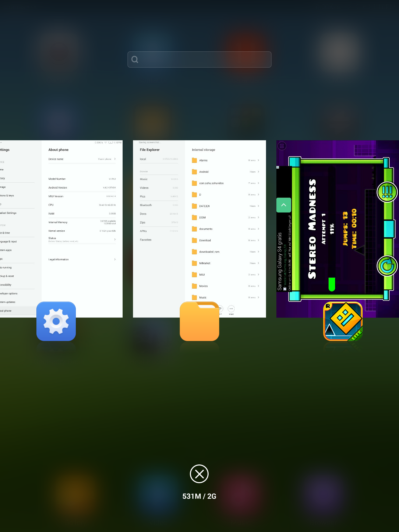Select Pics in File Explorer sidebar
Viewport: 399px width, 532px height.
[x=159, y=196]
